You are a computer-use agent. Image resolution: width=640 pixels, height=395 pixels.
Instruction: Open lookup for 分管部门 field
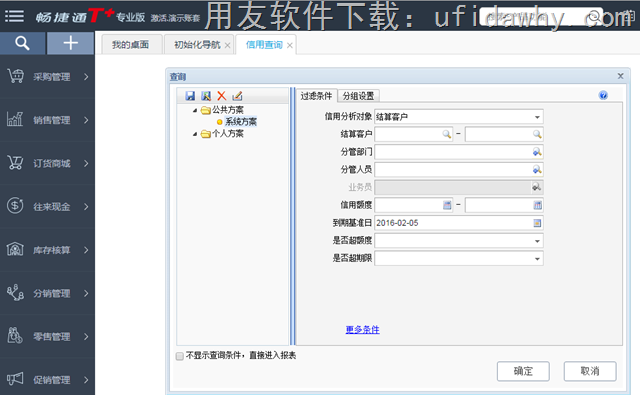(537, 152)
